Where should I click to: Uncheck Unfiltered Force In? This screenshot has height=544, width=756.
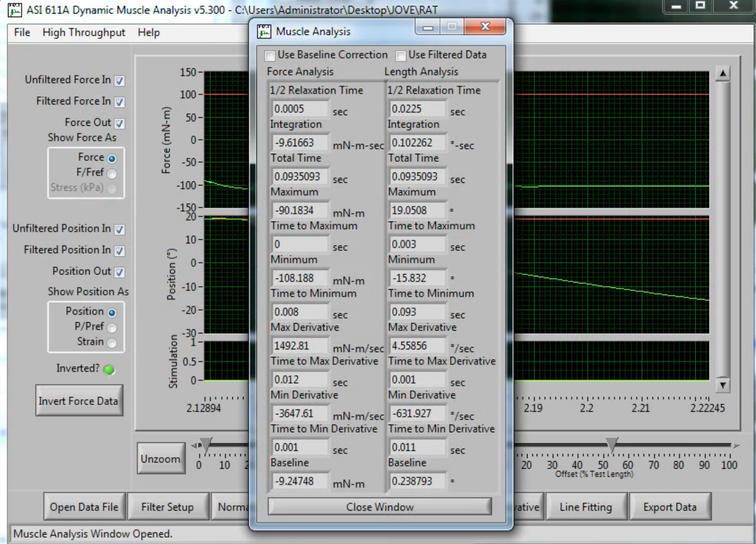point(120,81)
